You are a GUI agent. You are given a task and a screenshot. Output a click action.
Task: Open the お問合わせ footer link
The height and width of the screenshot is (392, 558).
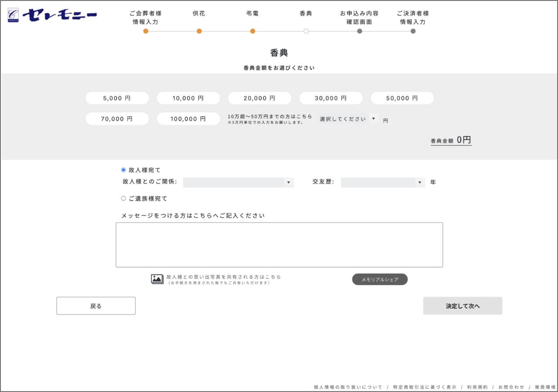[511, 387]
